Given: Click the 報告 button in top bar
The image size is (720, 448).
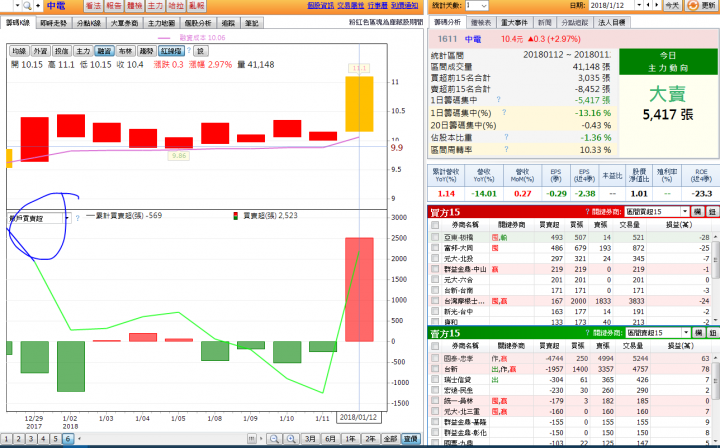Looking at the screenshot, I should point(114,6).
